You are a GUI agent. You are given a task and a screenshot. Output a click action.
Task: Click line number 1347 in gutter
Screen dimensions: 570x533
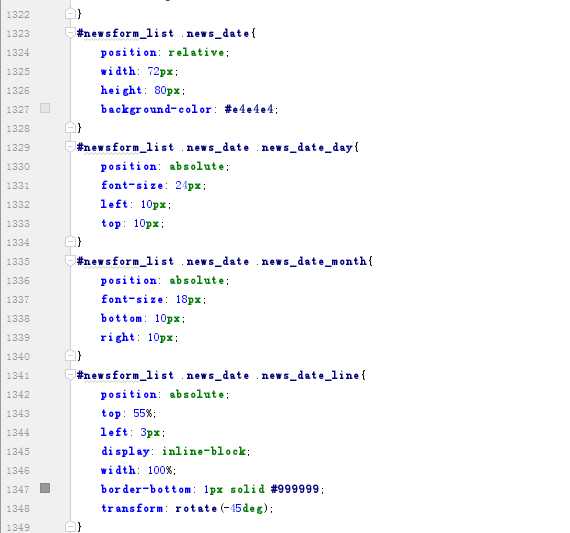click(x=18, y=489)
